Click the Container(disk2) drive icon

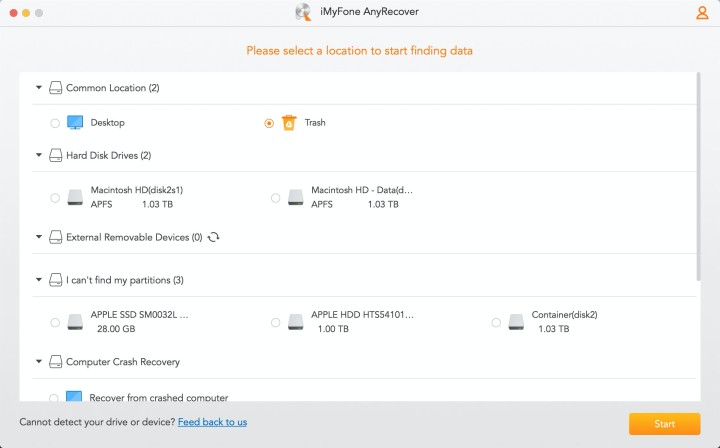[x=517, y=322]
